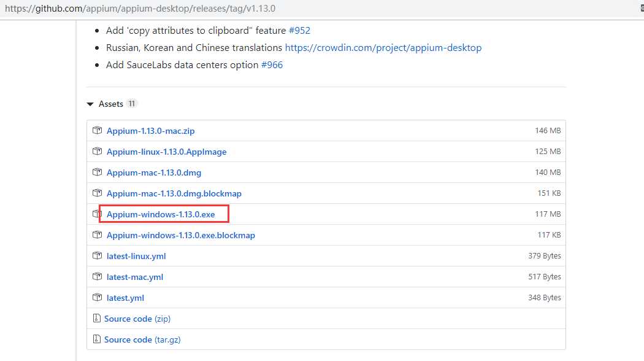
Task: Click zip file icon beside Source code (tar.gz)
Action: click(96, 340)
